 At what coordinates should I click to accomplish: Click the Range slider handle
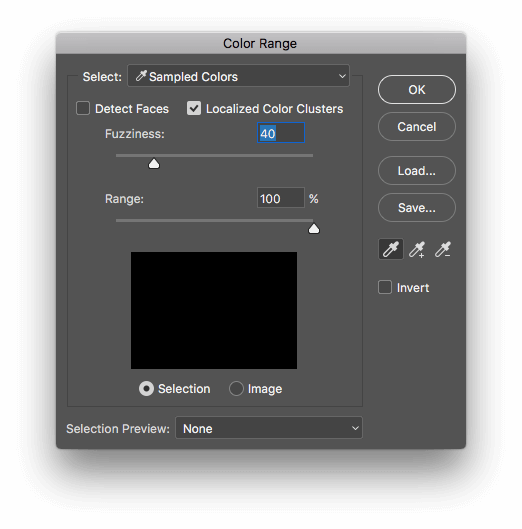pyautogui.click(x=314, y=229)
